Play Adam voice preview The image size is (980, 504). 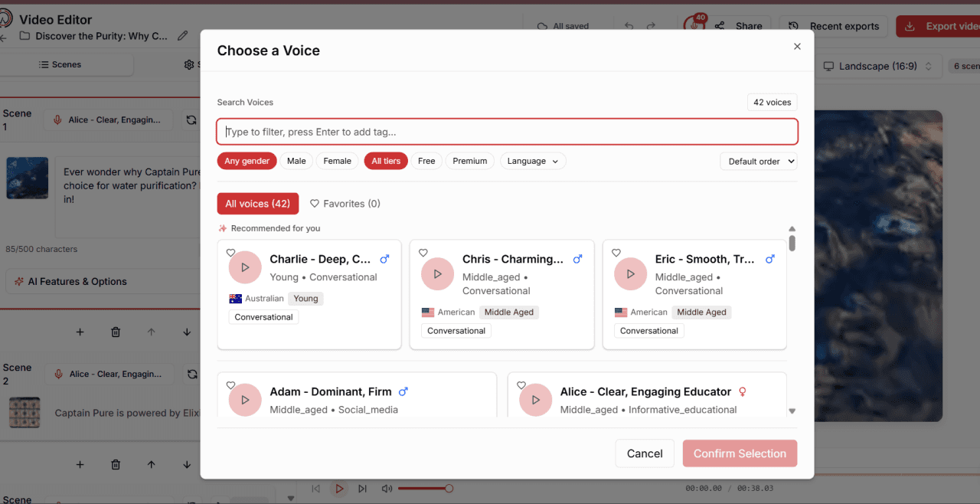[x=245, y=400]
